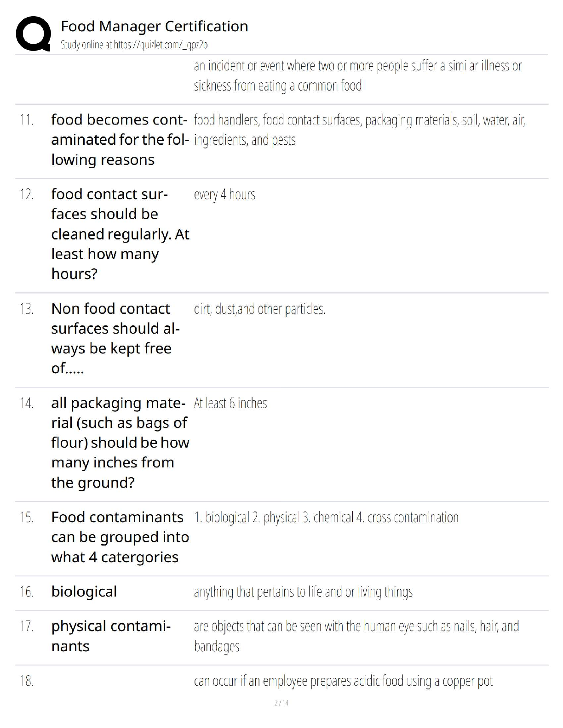
Task: Click the definition mentioning nails, hair, and bandages
Action: click(356, 636)
